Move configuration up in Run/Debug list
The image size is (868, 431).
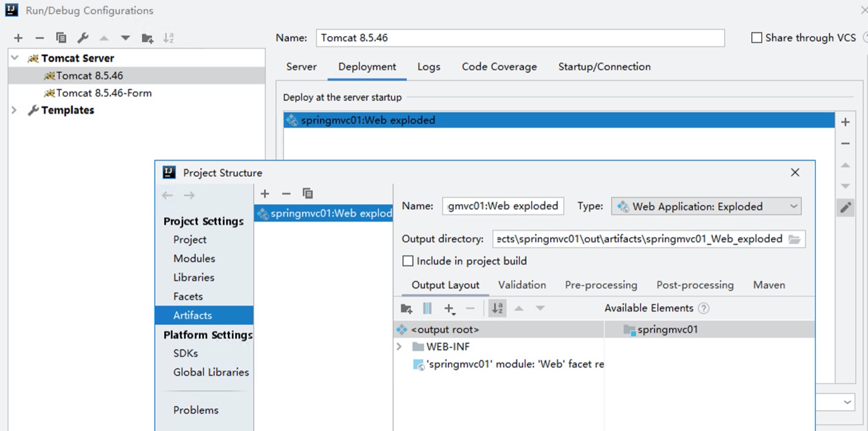(104, 38)
